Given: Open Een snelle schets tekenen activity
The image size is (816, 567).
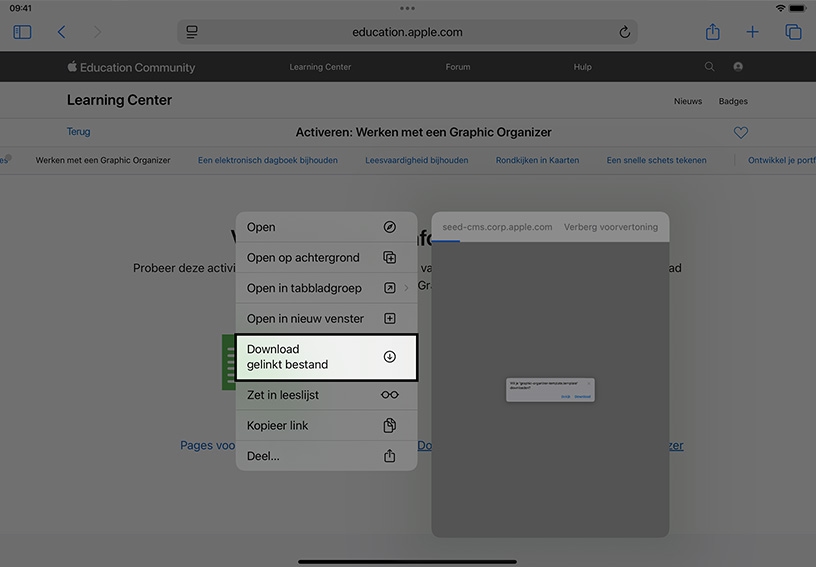Looking at the screenshot, I should 656,160.
